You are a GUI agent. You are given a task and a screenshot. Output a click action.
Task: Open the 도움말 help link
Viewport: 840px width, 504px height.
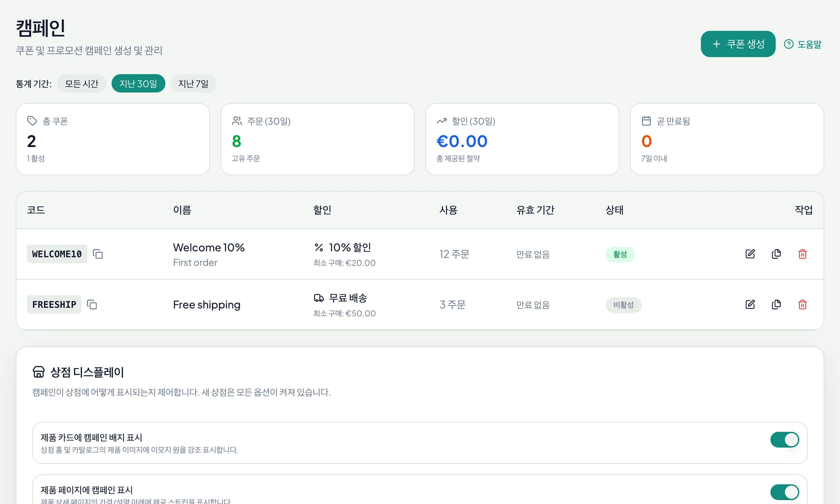(x=803, y=44)
